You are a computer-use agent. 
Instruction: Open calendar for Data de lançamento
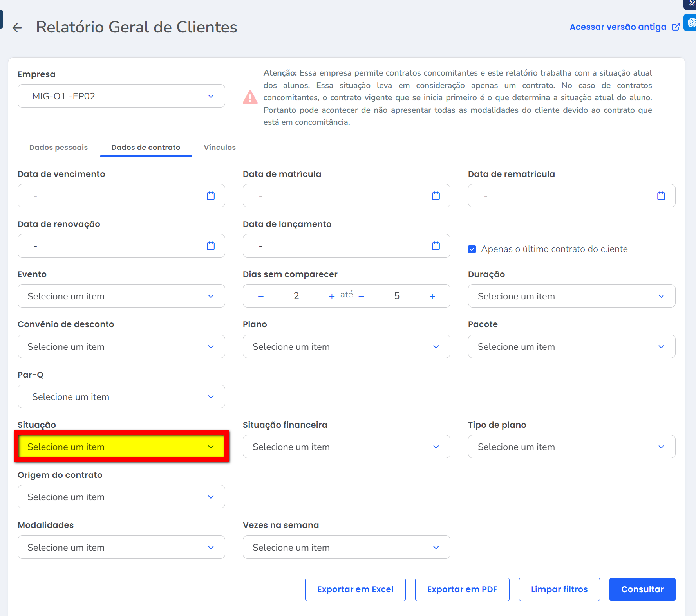coord(436,246)
